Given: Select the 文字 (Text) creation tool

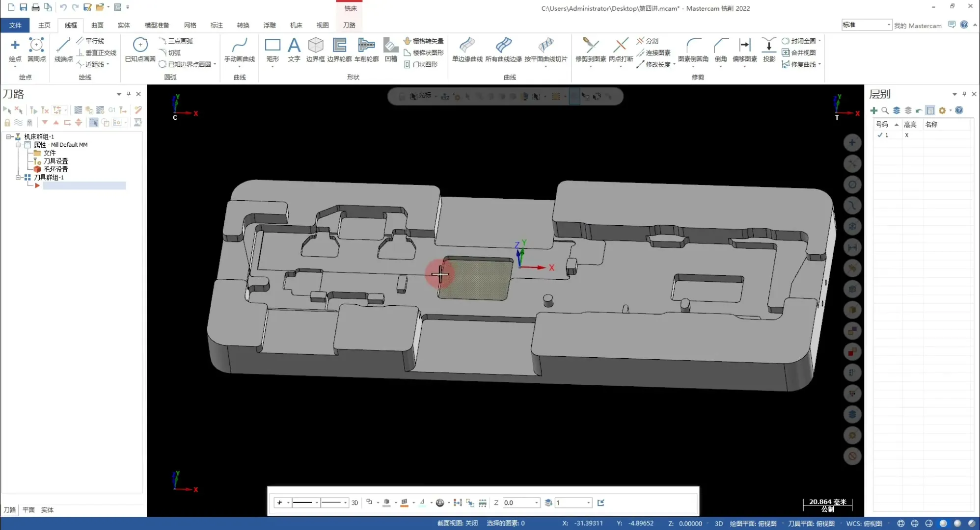Looking at the screenshot, I should (294, 49).
